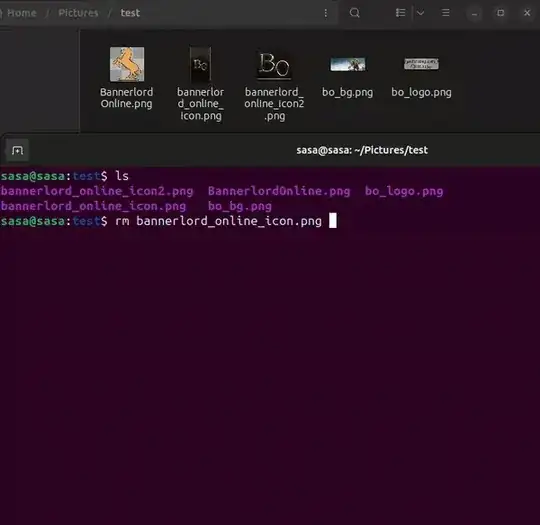This screenshot has width=540, height=525.
Task: Click the bo_logo.png file label
Action: coord(421,92)
